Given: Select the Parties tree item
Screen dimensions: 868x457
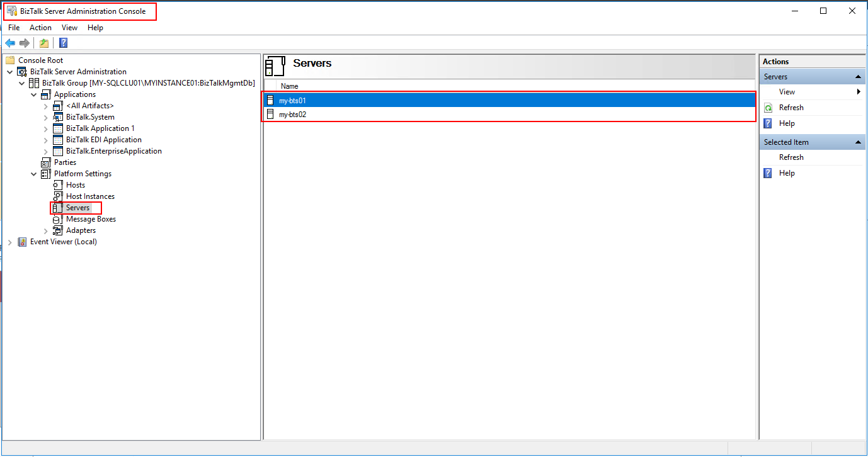Looking at the screenshot, I should [x=65, y=162].
